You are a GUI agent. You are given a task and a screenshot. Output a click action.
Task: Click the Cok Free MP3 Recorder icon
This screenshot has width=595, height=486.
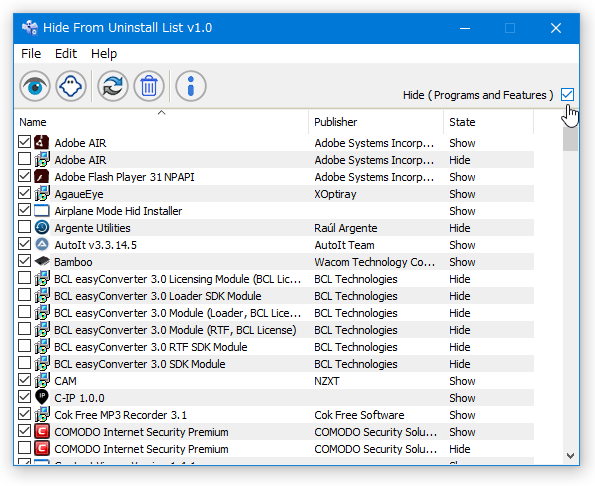[x=42, y=414]
